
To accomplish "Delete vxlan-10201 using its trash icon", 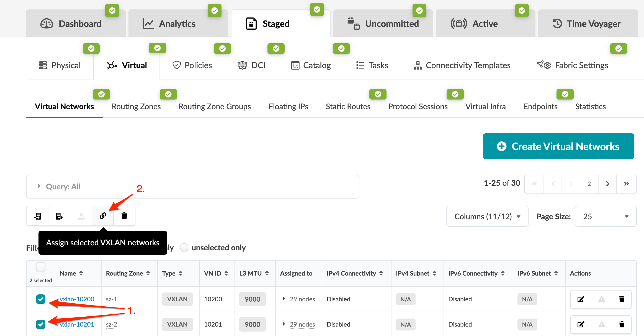I will [622, 324].
